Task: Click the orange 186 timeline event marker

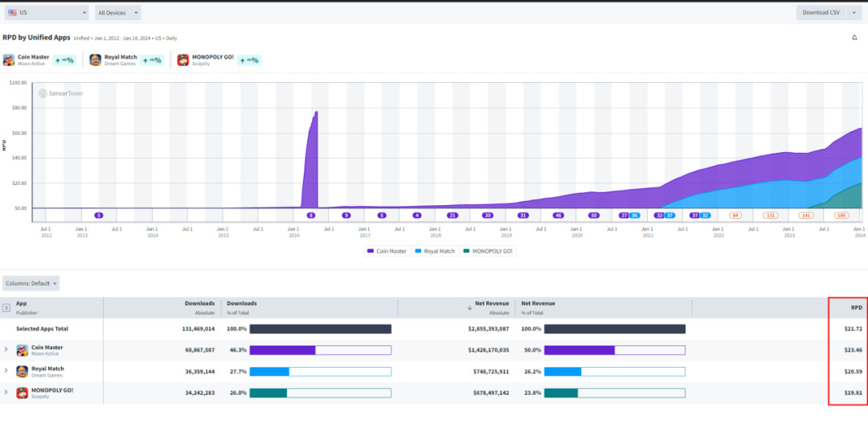Action: tap(841, 216)
